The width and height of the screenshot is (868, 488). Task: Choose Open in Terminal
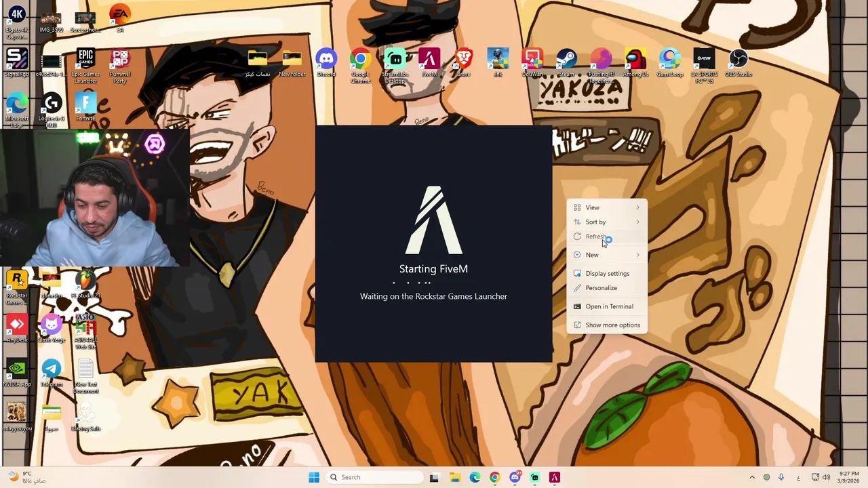coord(607,306)
